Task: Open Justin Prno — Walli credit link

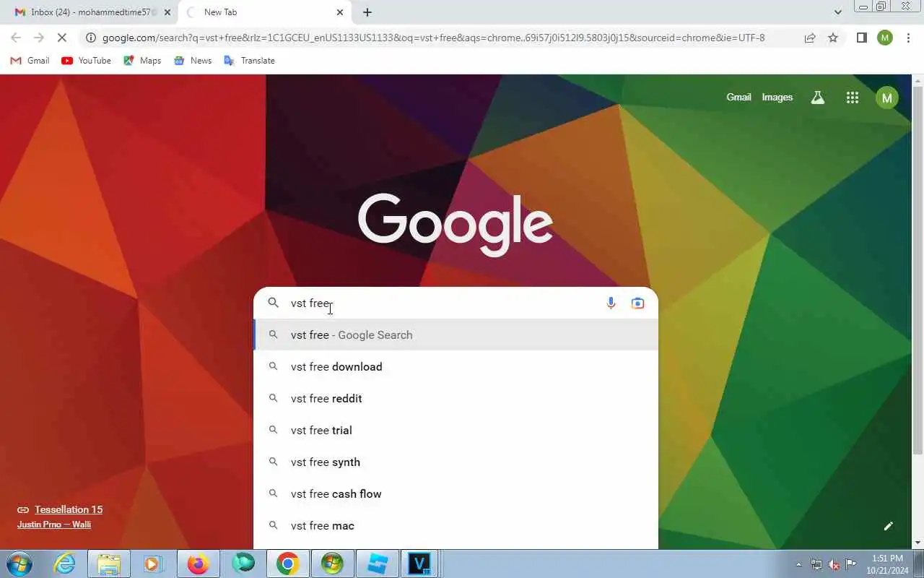Action: point(54,525)
